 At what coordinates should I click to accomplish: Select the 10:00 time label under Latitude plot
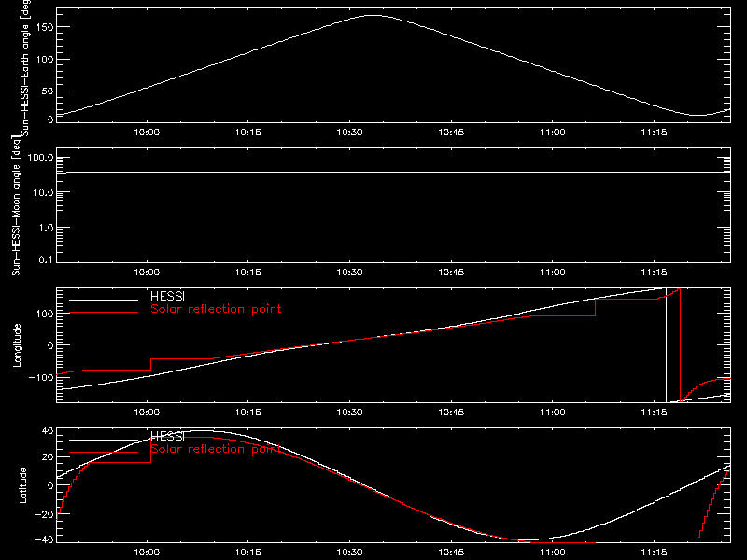coord(147,553)
